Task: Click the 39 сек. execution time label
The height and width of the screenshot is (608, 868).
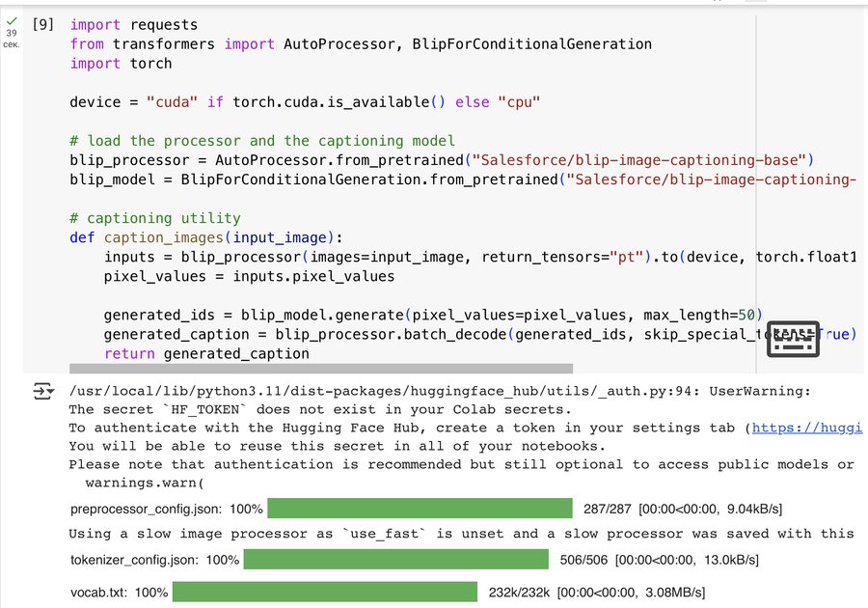Action: pyautogui.click(x=11, y=39)
